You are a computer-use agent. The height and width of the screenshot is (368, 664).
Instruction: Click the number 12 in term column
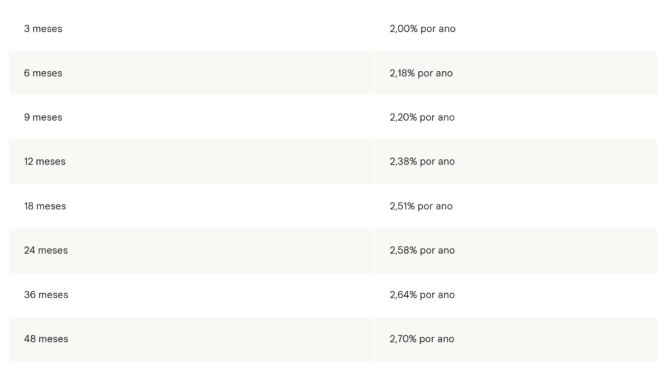(28, 162)
